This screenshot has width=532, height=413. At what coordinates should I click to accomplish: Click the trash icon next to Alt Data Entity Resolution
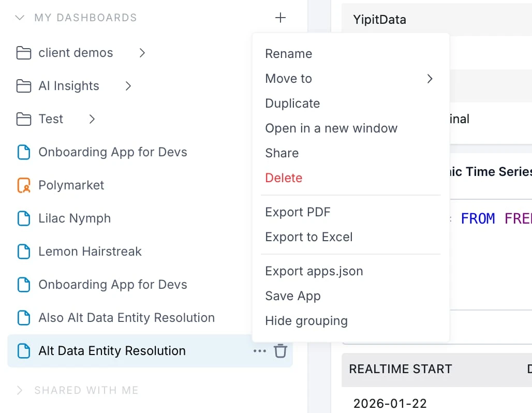[x=280, y=350]
